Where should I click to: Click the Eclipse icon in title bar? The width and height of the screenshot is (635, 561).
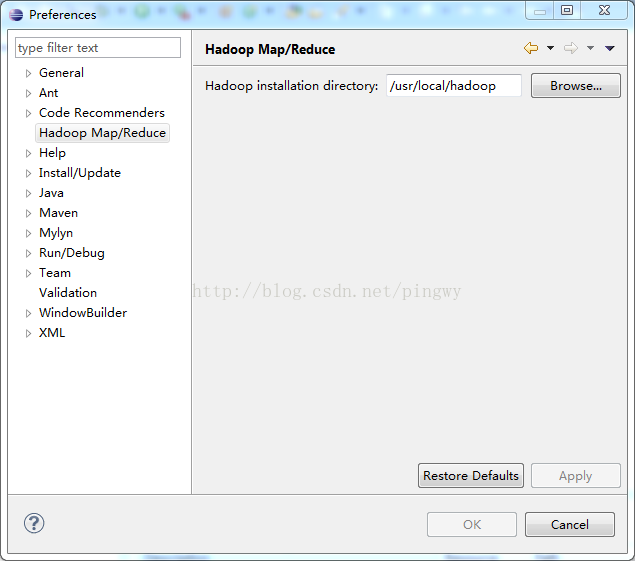(16, 15)
